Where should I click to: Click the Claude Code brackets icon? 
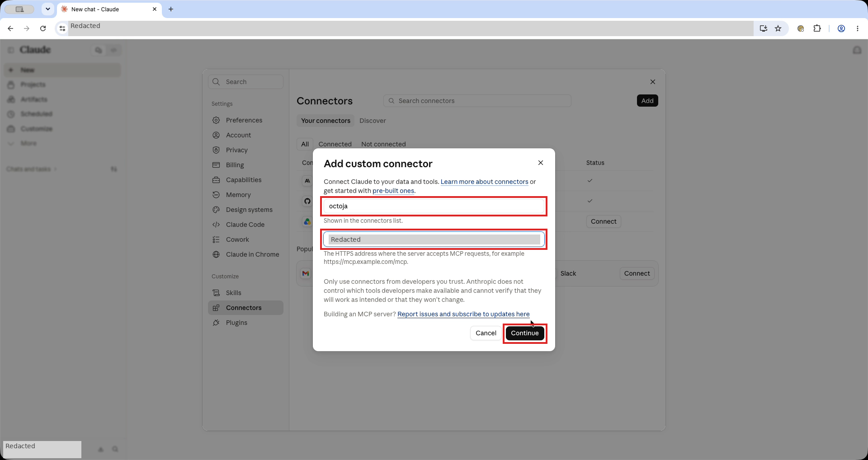coord(216,225)
